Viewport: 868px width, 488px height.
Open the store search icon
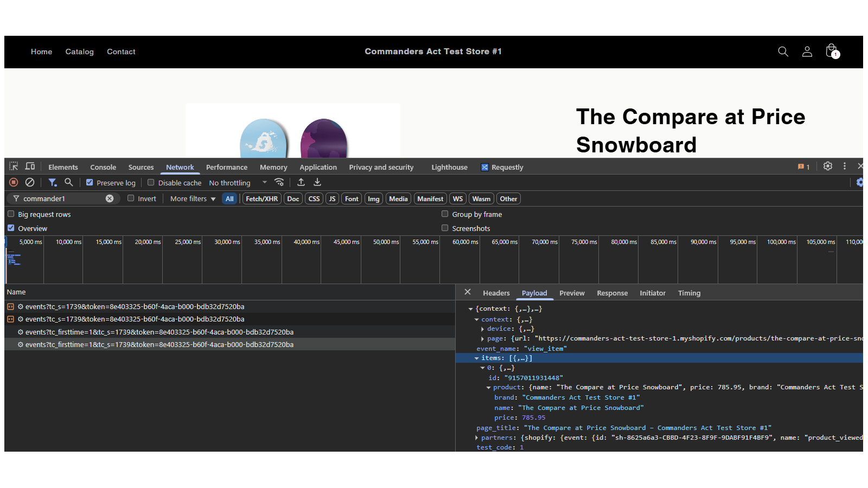pos(783,52)
